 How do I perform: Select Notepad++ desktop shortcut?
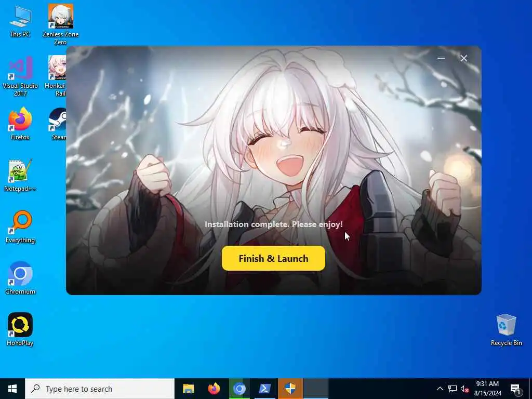click(x=20, y=176)
